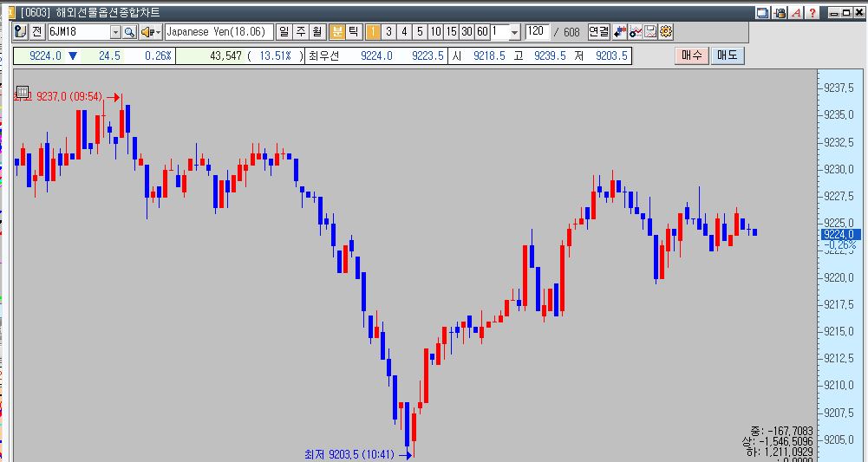
Task: Click the lock window icon in title bar
Action: pyautogui.click(x=780, y=12)
